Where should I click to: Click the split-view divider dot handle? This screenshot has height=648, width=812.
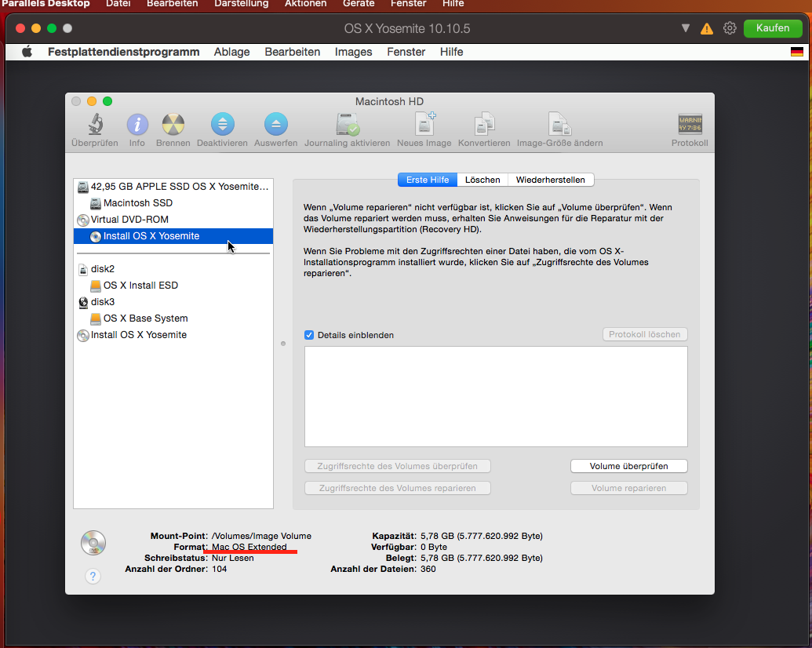click(283, 344)
